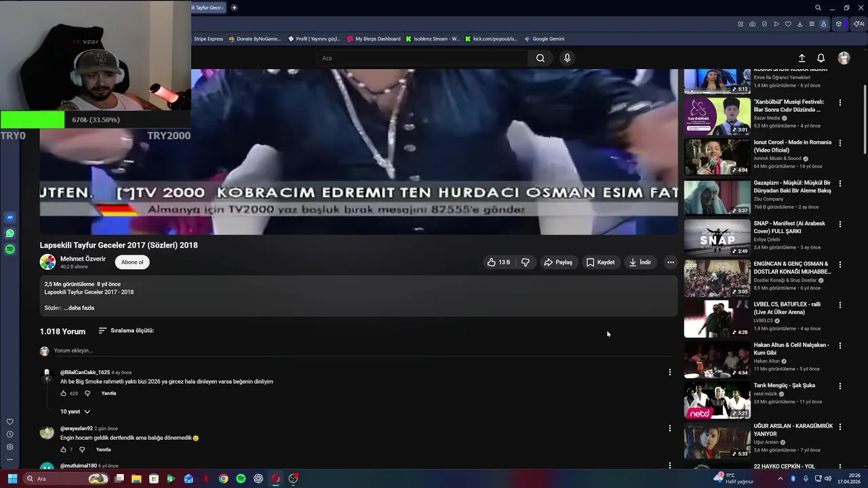Click the İndir download button
Image resolution: width=868 pixels, height=488 pixels.
639,262
